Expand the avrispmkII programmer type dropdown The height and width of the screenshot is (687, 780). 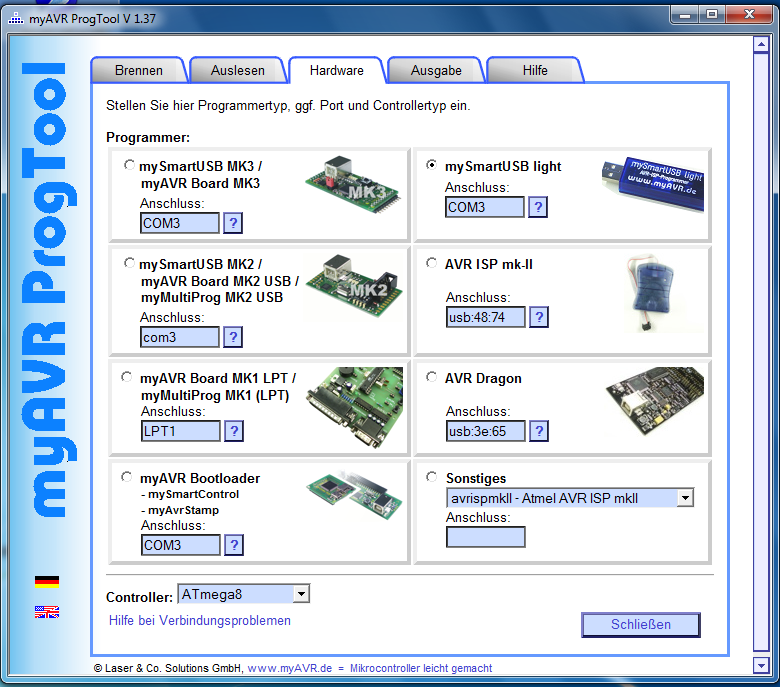685,497
